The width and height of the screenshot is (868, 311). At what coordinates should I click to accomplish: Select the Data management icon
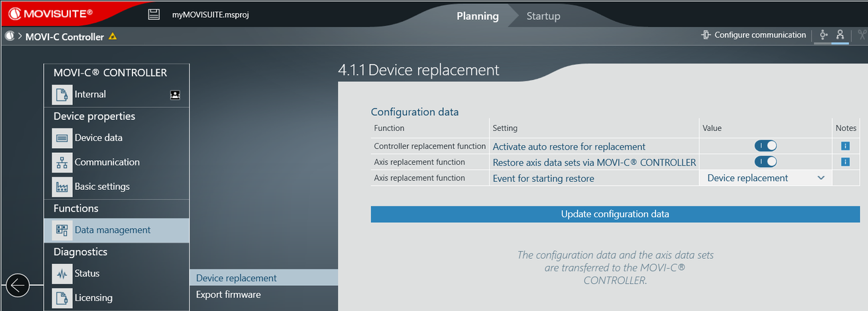62,230
